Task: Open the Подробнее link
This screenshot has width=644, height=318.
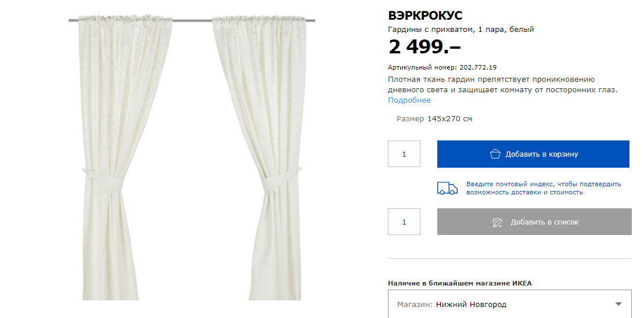Action: (409, 100)
